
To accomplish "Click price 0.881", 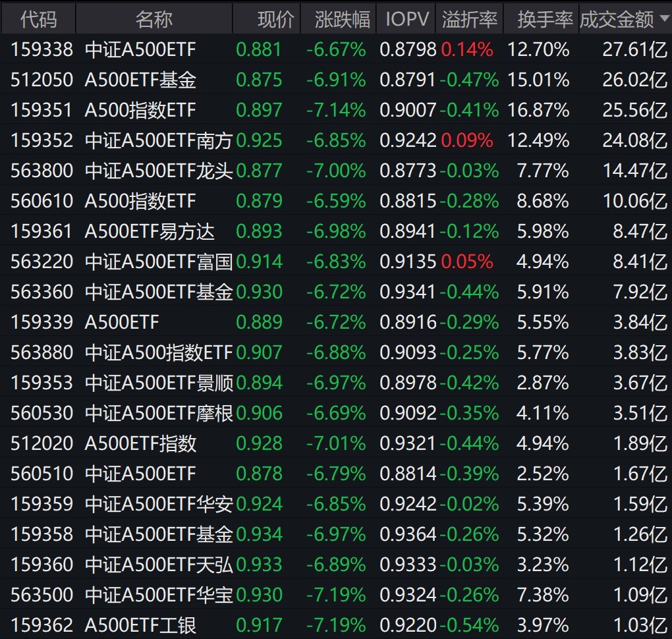I will 260,49.
